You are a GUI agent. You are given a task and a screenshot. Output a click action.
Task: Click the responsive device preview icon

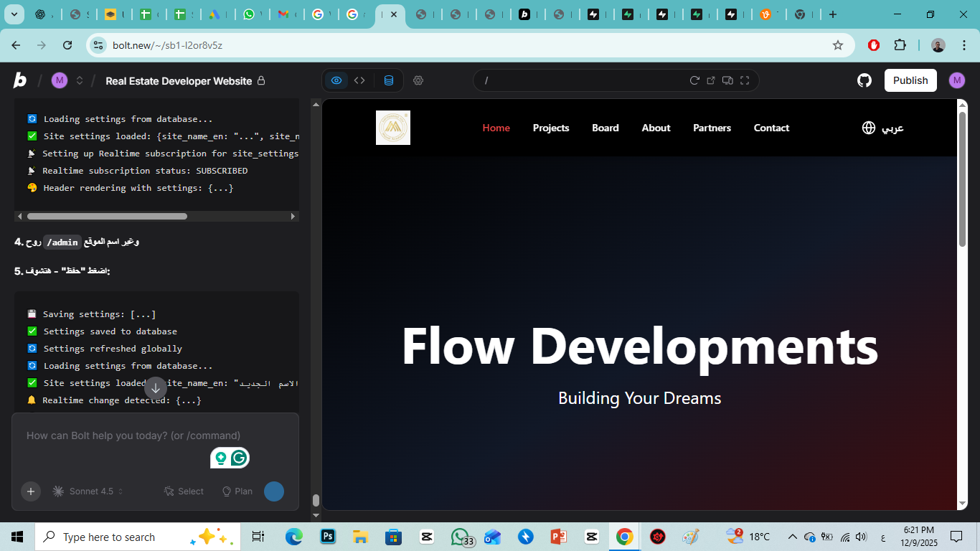point(727,80)
